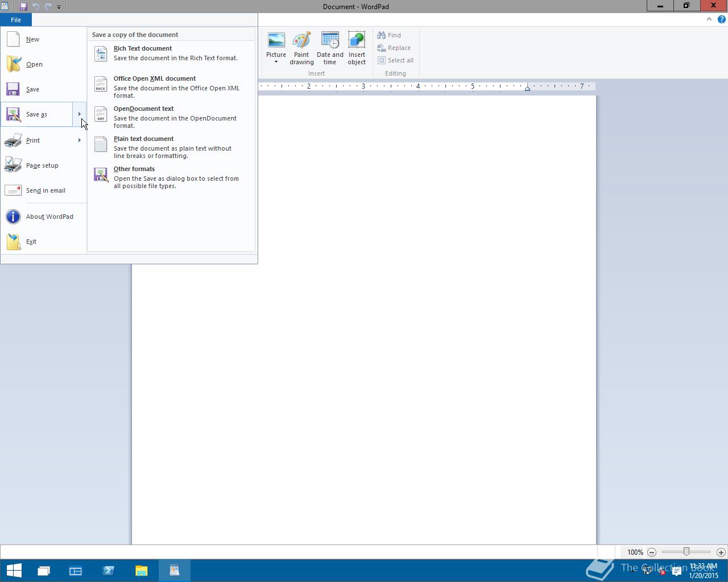The image size is (728, 582).
Task: Insert a Paint drawing
Action: click(301, 48)
